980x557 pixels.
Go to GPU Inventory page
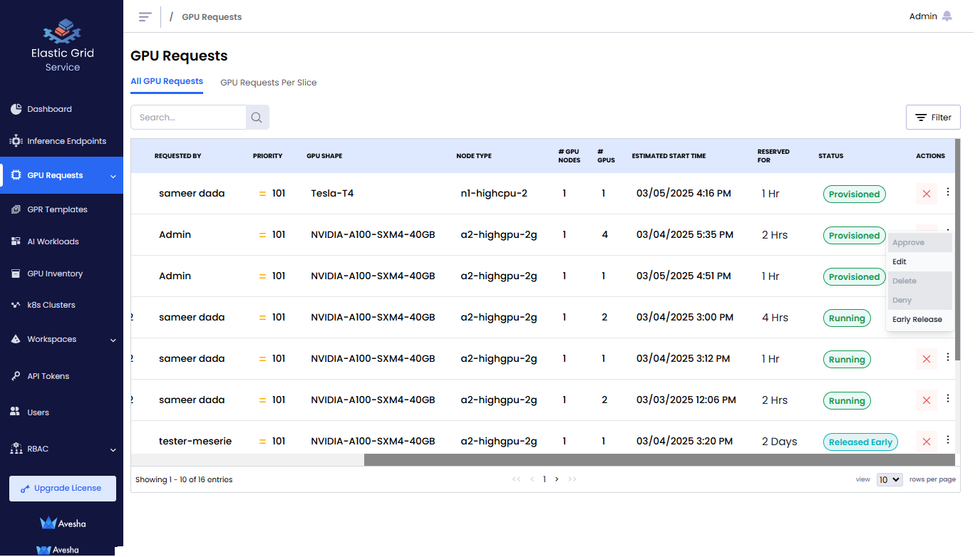pos(55,274)
